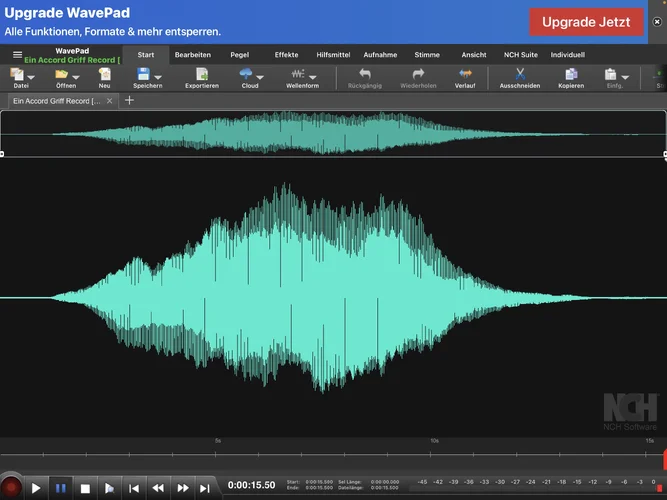Click the Exportieren icon
The height and width of the screenshot is (500, 667).
coord(201,75)
